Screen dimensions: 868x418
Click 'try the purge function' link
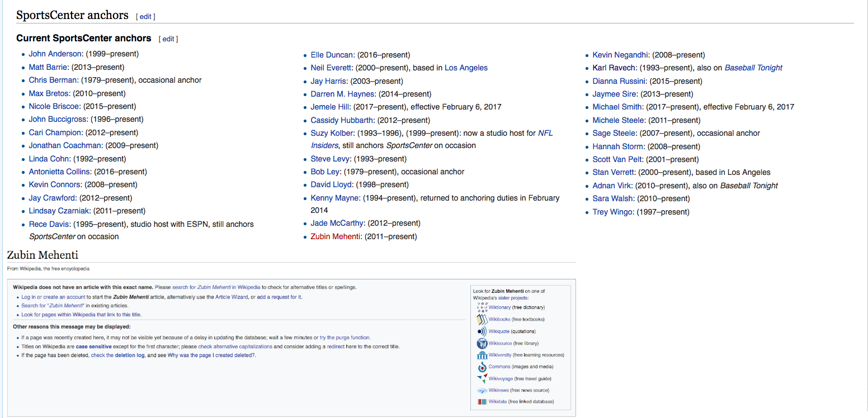[x=345, y=338]
